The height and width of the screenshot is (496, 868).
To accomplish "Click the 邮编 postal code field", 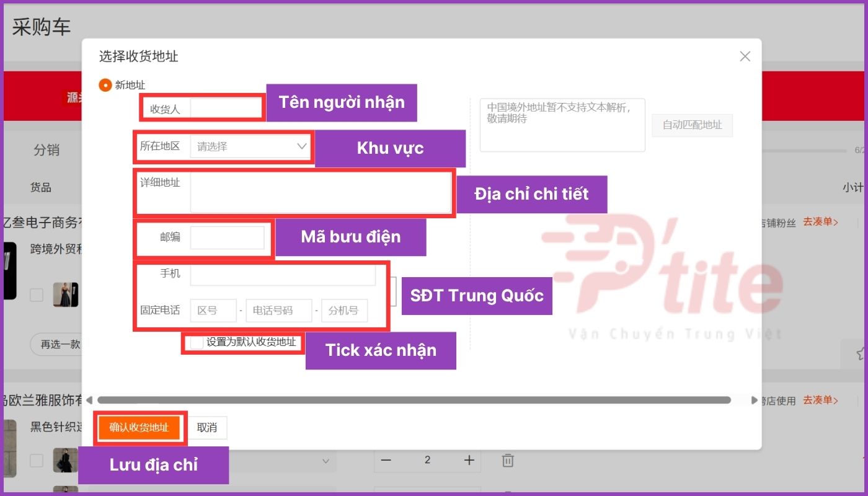I will click(x=227, y=238).
